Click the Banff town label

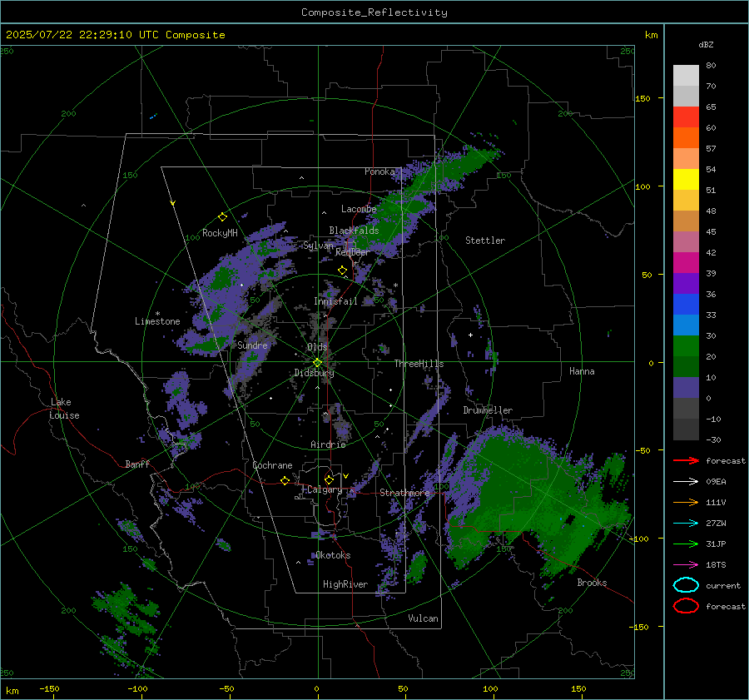[x=137, y=464]
